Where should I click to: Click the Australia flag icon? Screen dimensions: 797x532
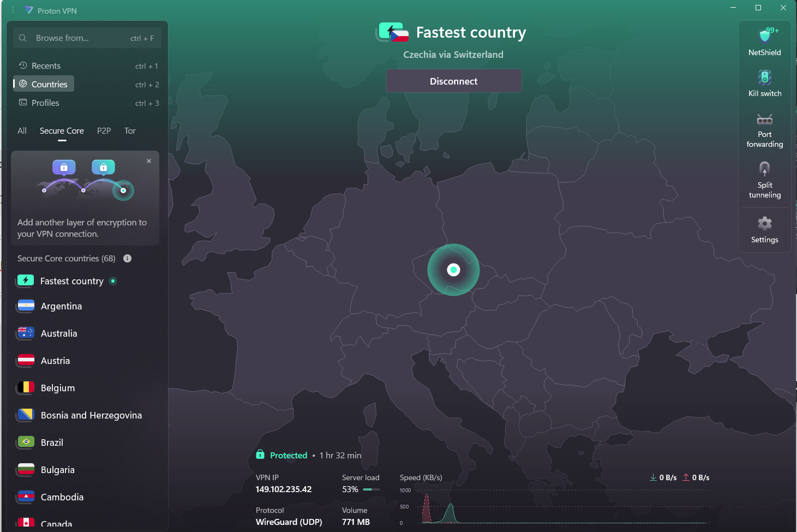coord(26,333)
